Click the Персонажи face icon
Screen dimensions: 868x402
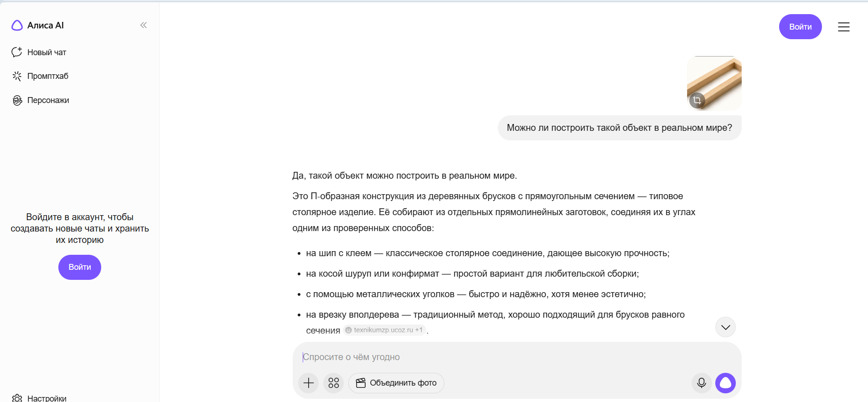click(x=17, y=100)
